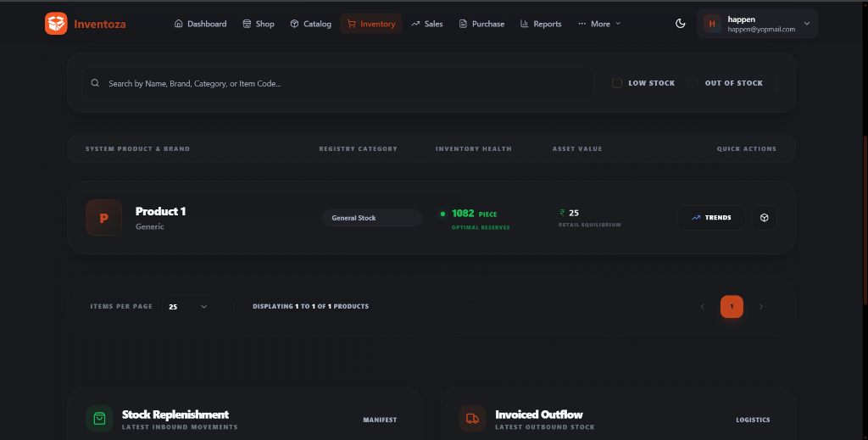The image size is (868, 440).
Task: Click the Invoiced Outflow truck icon
Action: click(472, 419)
